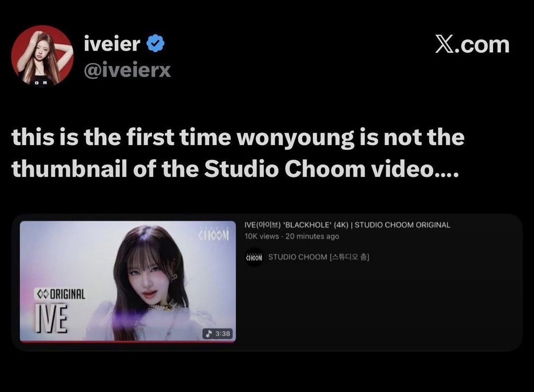This screenshot has width=534, height=392.
Task: Click the ORIGINAL badge on thumbnail
Action: (x=60, y=294)
